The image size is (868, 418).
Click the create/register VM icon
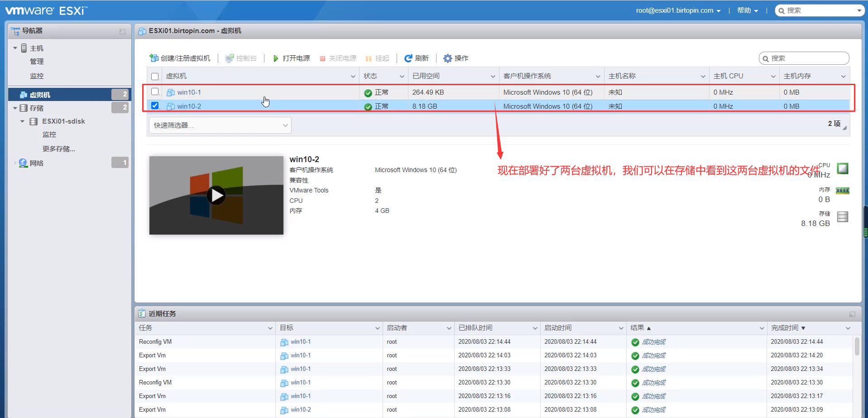tap(154, 58)
